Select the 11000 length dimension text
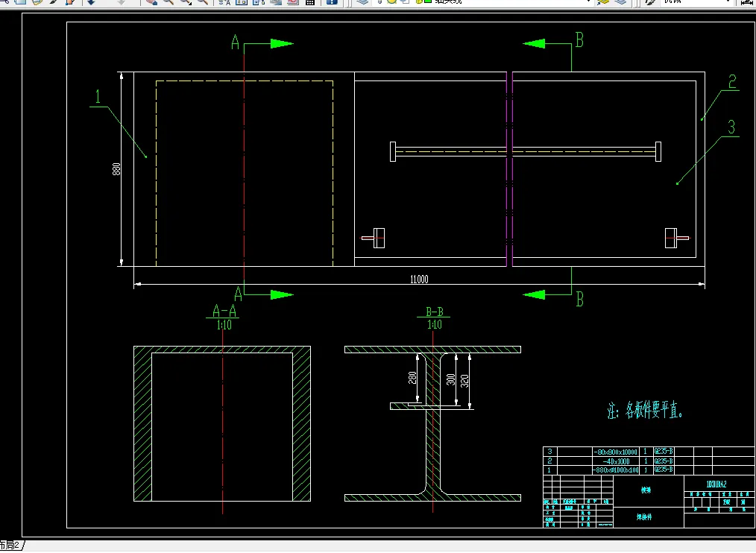Viewport: 756px width, 553px height. click(x=419, y=279)
